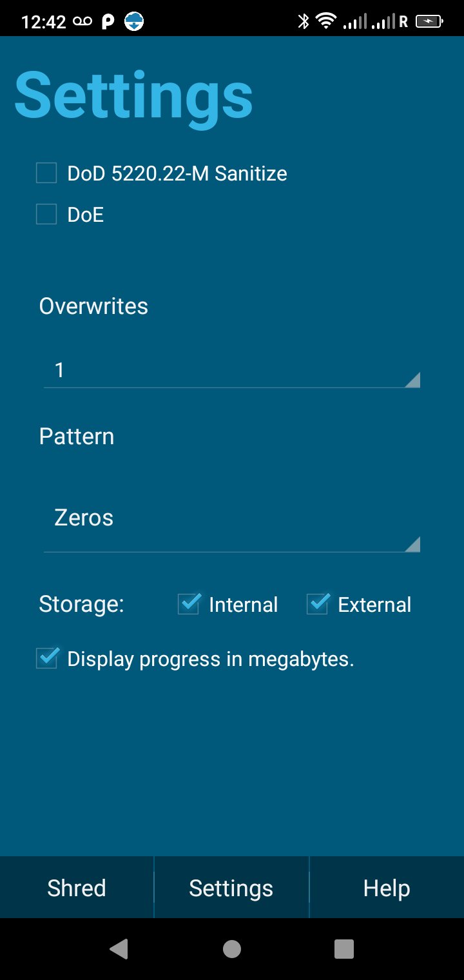Select the Settings tab at bottom
Image resolution: width=464 pixels, height=980 pixels.
(231, 888)
